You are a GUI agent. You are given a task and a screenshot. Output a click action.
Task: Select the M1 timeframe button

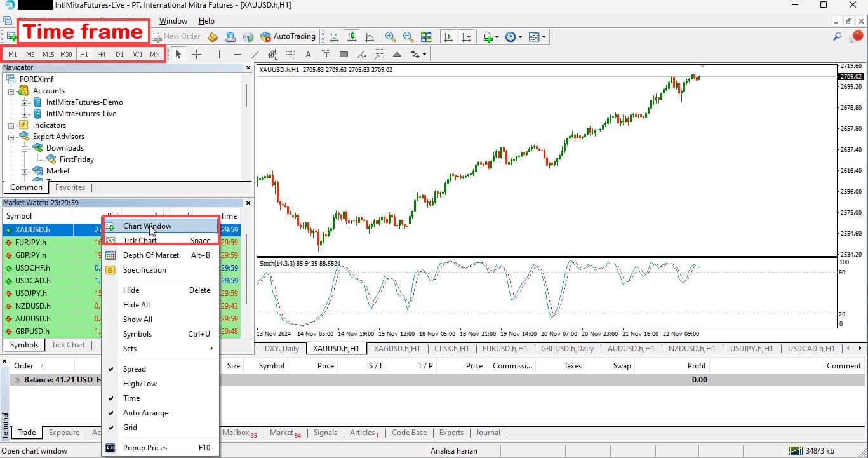(x=13, y=54)
